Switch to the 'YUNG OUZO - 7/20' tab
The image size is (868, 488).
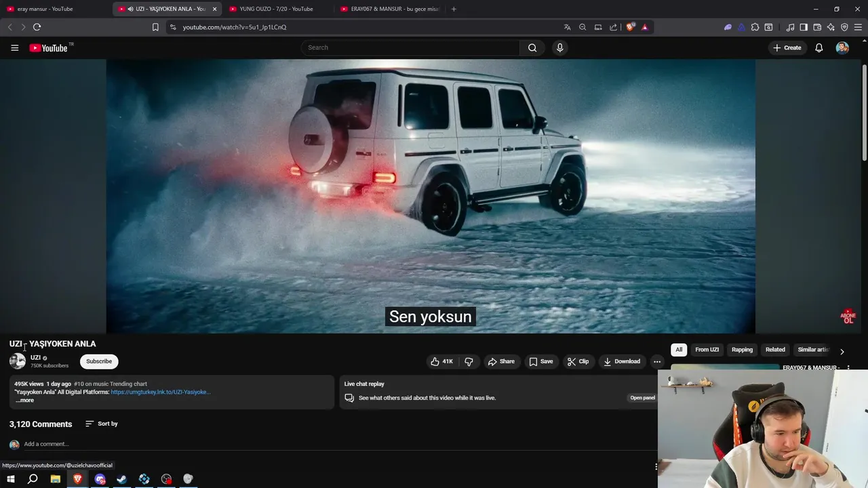click(x=278, y=9)
